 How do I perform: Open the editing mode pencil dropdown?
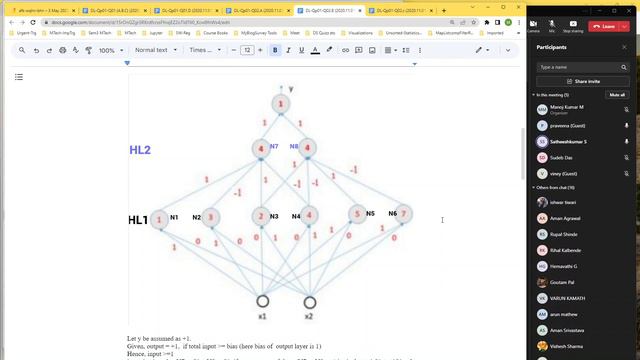tap(482, 50)
